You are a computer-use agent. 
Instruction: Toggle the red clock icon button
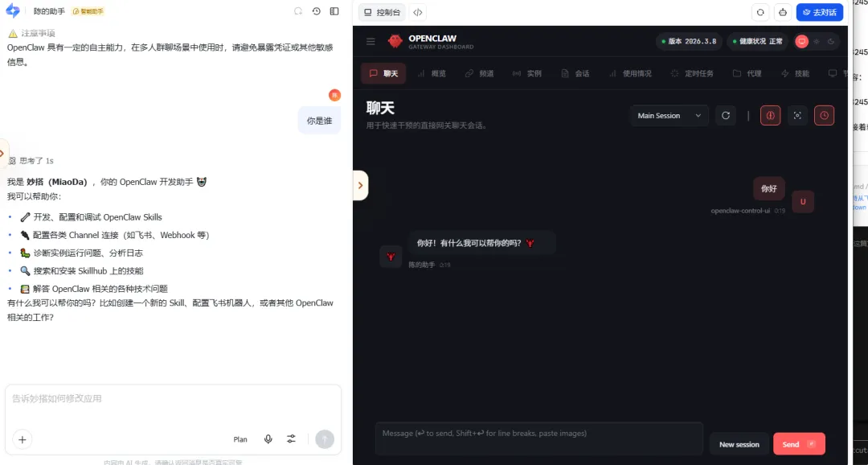tap(825, 115)
